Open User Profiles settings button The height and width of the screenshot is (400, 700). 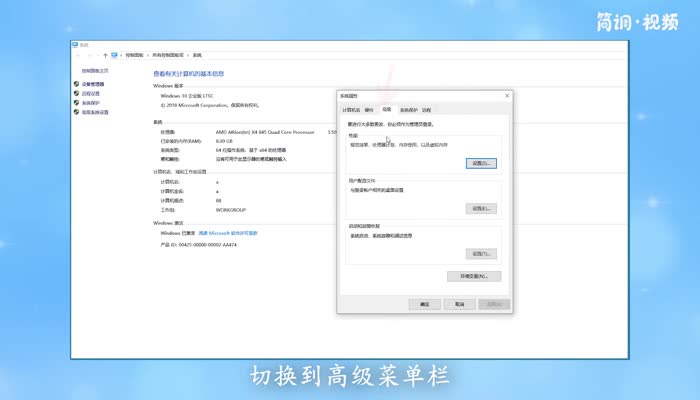[481, 208]
